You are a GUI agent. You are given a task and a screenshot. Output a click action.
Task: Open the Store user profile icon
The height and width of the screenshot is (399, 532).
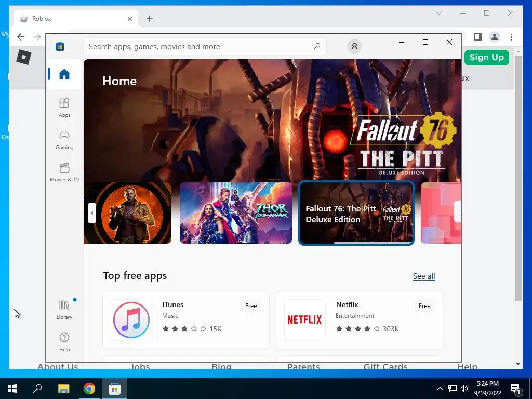tap(354, 46)
